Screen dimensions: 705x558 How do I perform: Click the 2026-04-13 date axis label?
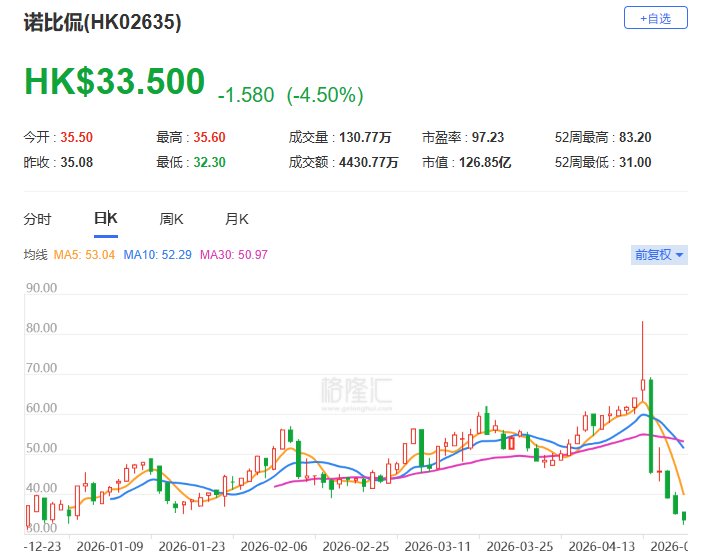tap(602, 546)
